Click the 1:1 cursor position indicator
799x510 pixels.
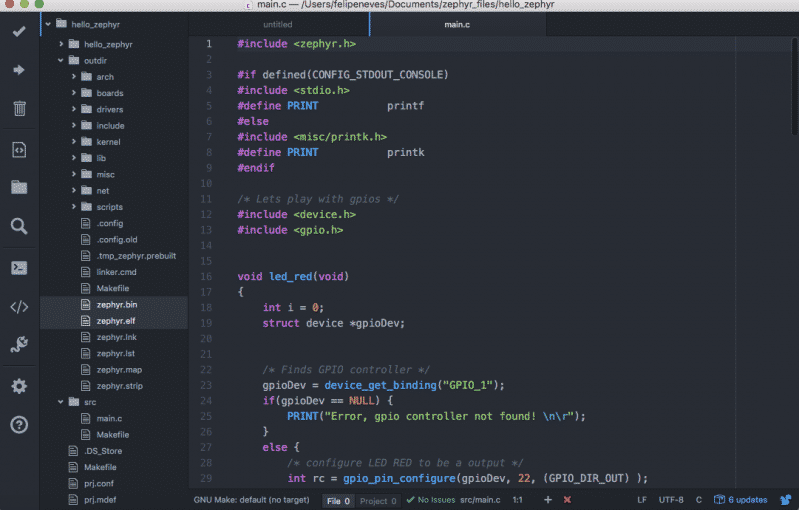point(517,500)
